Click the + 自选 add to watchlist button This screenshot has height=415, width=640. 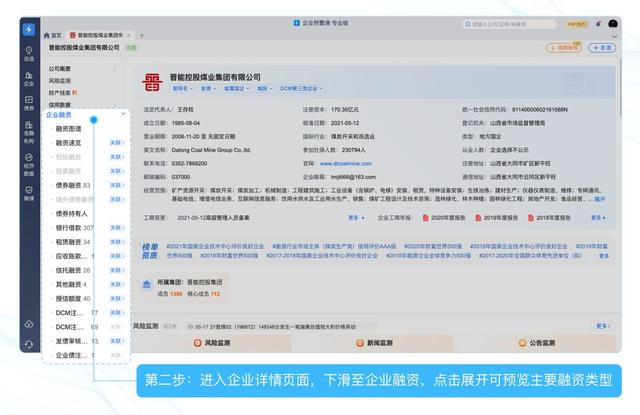(602, 48)
